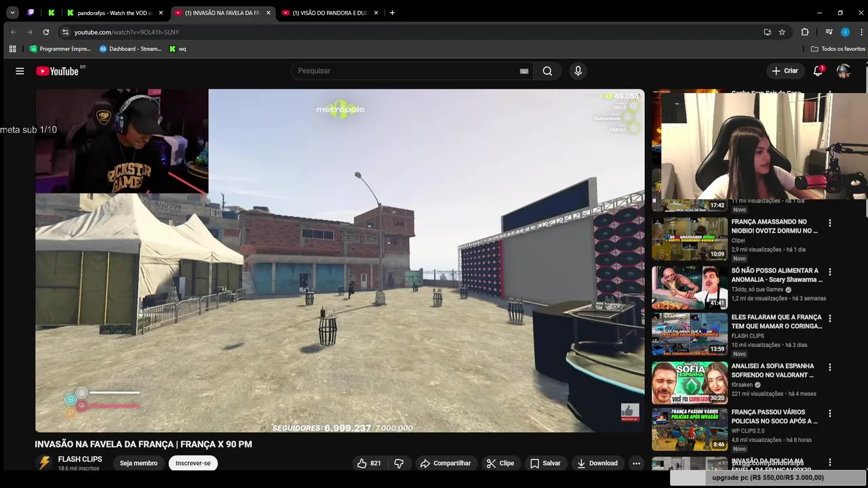Viewport: 868px width, 488px height.
Task: Subscribe with the Inscrever-se button
Action: coord(193,464)
